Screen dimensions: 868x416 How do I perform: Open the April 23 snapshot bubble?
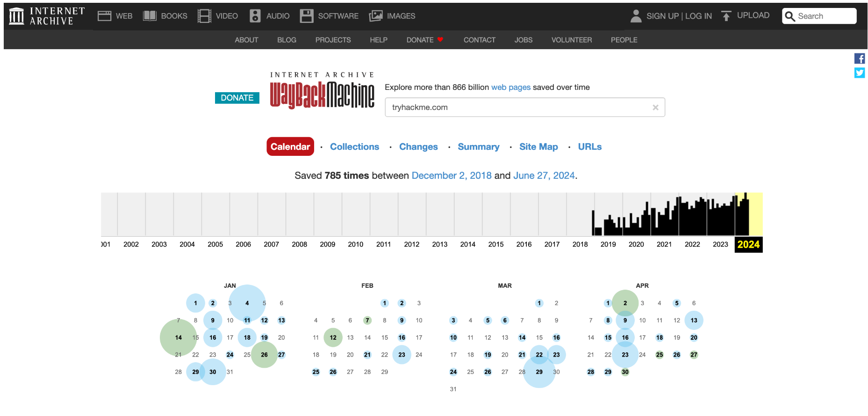point(625,355)
